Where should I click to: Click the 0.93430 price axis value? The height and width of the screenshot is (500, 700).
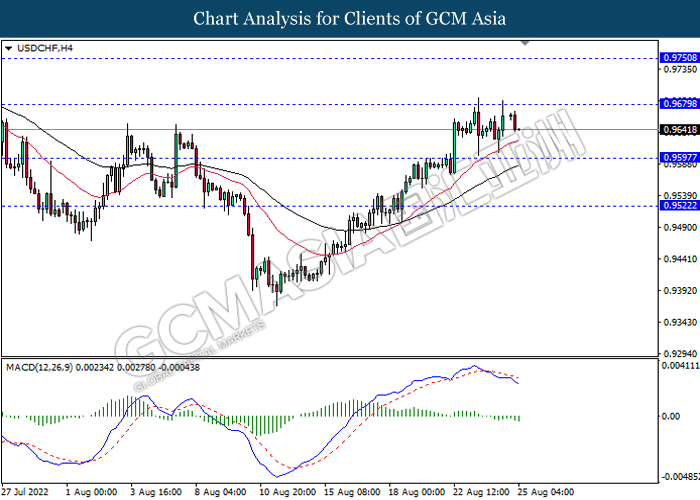pyautogui.click(x=680, y=322)
